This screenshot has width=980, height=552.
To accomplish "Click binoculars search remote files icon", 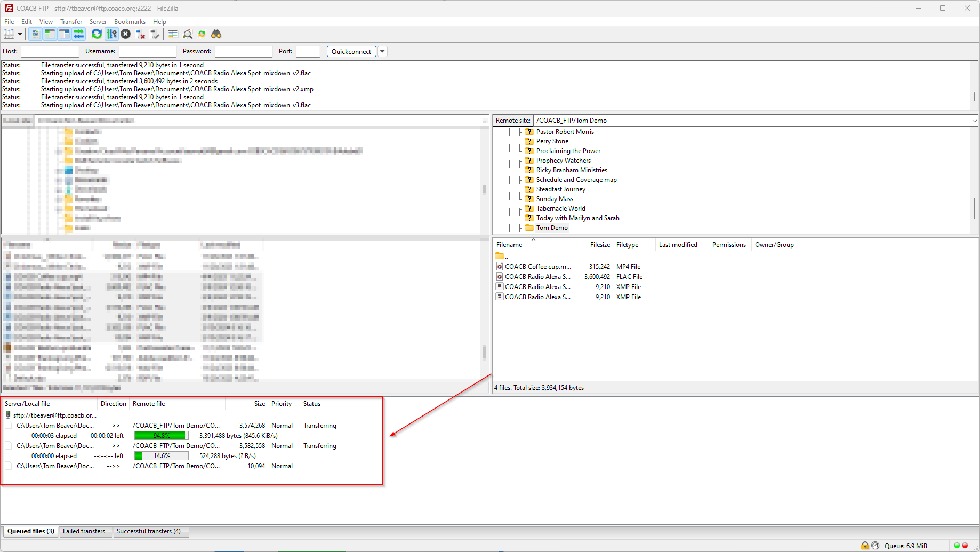I will [216, 34].
